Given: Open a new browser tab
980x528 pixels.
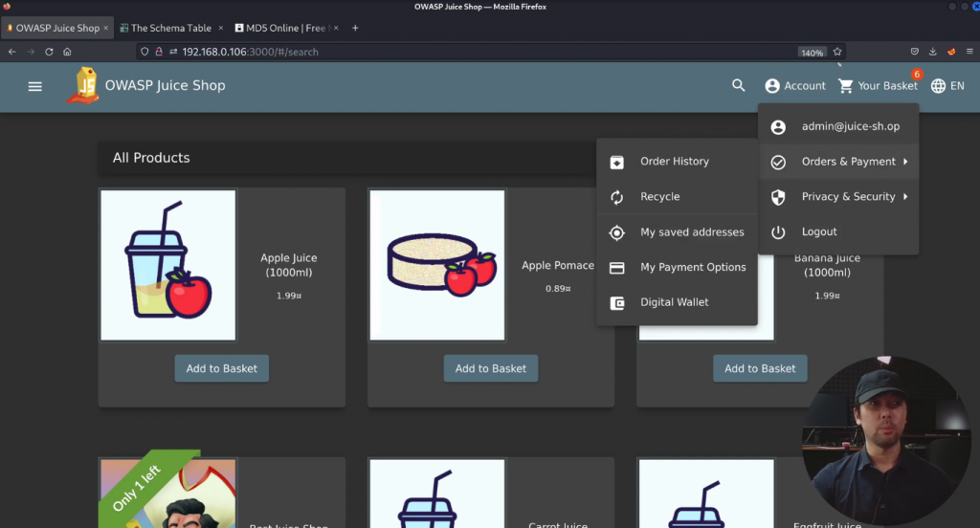Looking at the screenshot, I should pos(355,28).
